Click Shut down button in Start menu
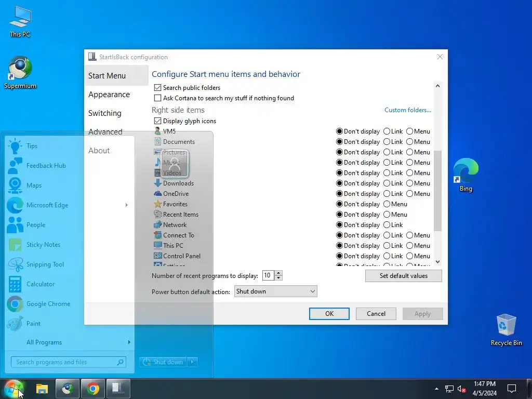Viewport: 532px width, 399px height. point(163,362)
